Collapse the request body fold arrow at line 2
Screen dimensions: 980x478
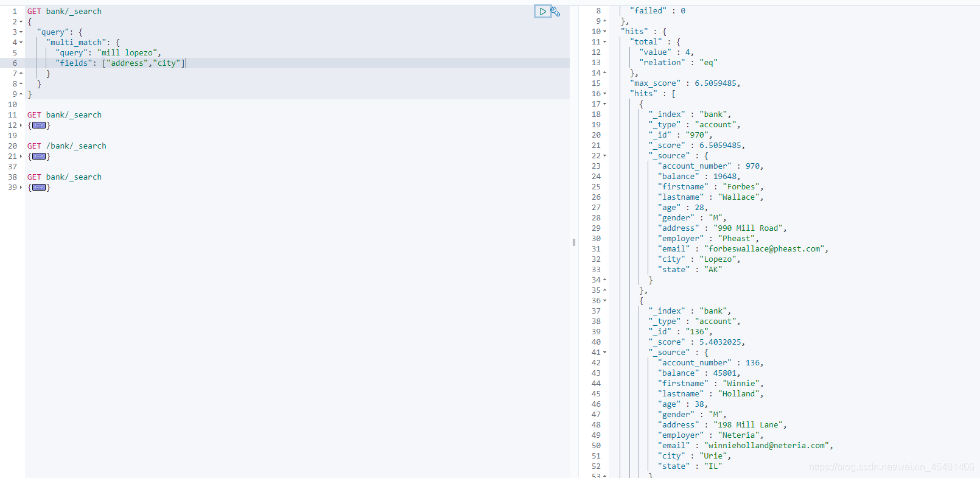[21, 22]
